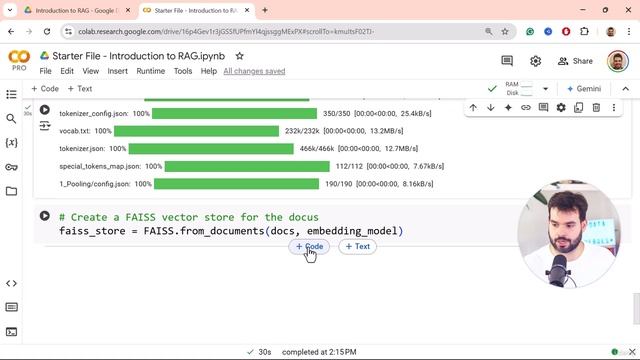Open the Insert menu
This screenshot has width=640, height=360.
(118, 71)
